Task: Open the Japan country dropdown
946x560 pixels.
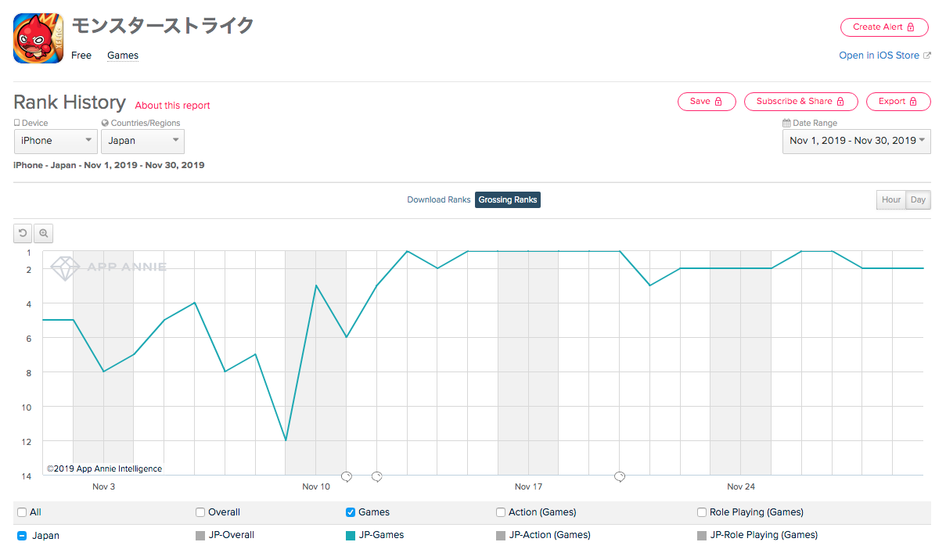Action: (x=142, y=141)
